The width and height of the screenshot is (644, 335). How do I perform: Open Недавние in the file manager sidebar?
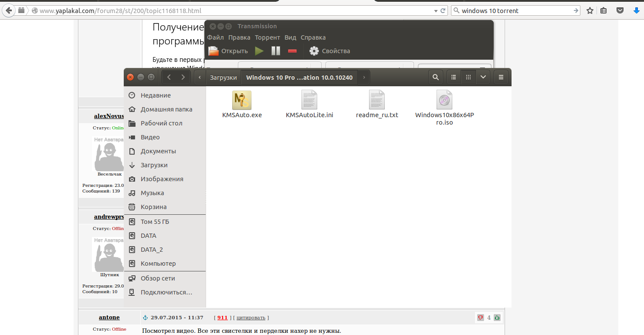tap(165, 95)
